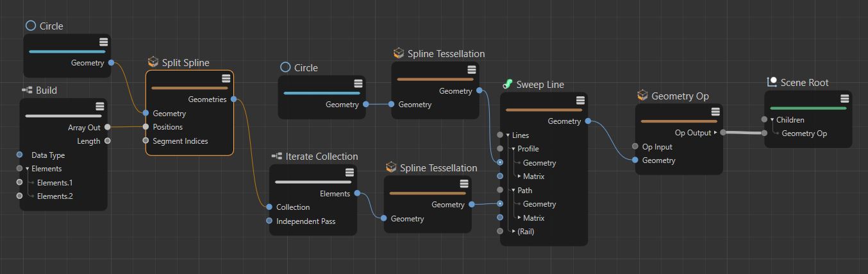Expand the Matrix entry under Profile

[x=519, y=176]
